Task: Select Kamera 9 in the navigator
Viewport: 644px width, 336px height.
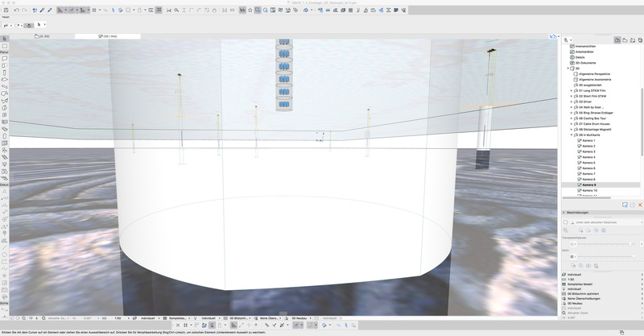Action: (589, 185)
